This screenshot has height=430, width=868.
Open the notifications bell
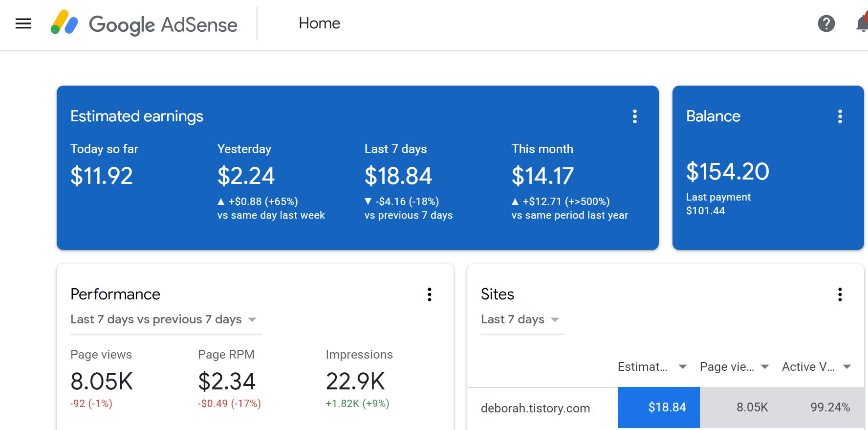coord(862,23)
